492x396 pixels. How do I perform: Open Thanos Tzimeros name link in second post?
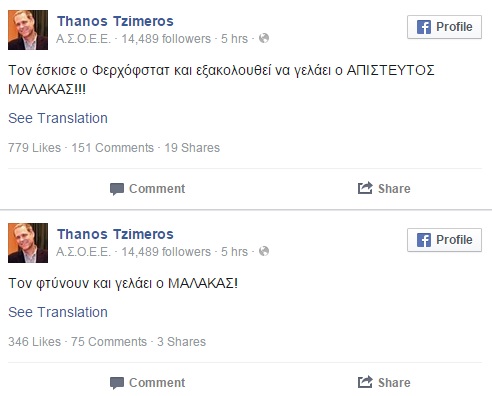[x=115, y=234]
